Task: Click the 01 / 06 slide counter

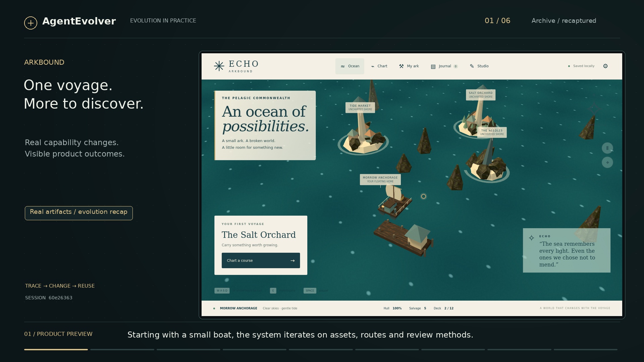Action: click(x=497, y=21)
